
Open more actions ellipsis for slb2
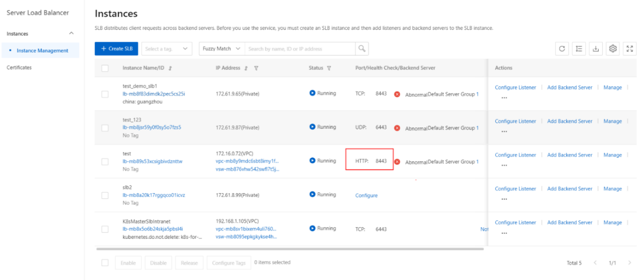(504, 199)
